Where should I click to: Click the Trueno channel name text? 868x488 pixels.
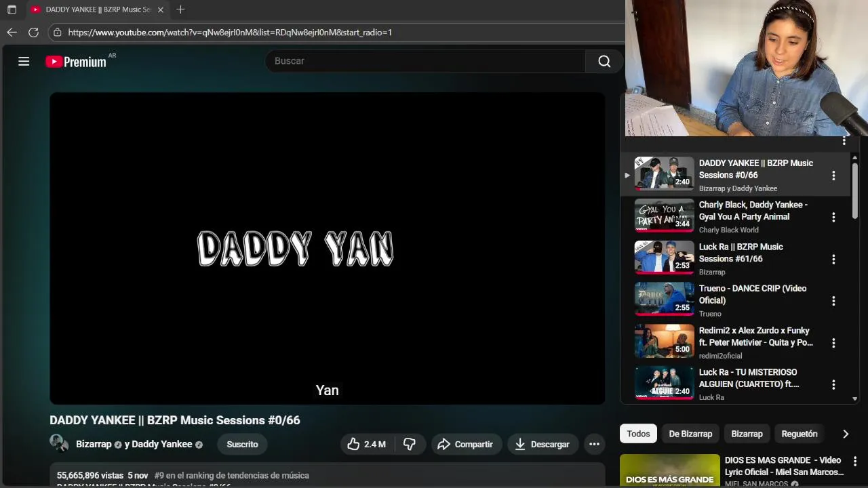point(710,314)
